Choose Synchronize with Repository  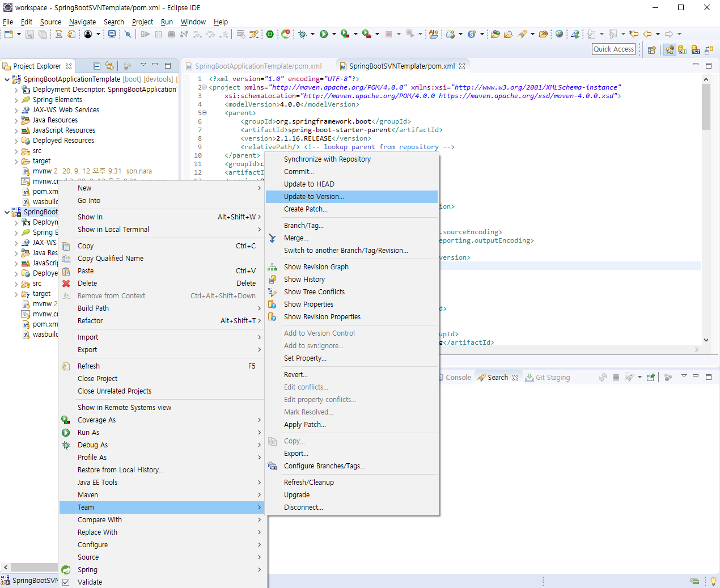click(351, 159)
